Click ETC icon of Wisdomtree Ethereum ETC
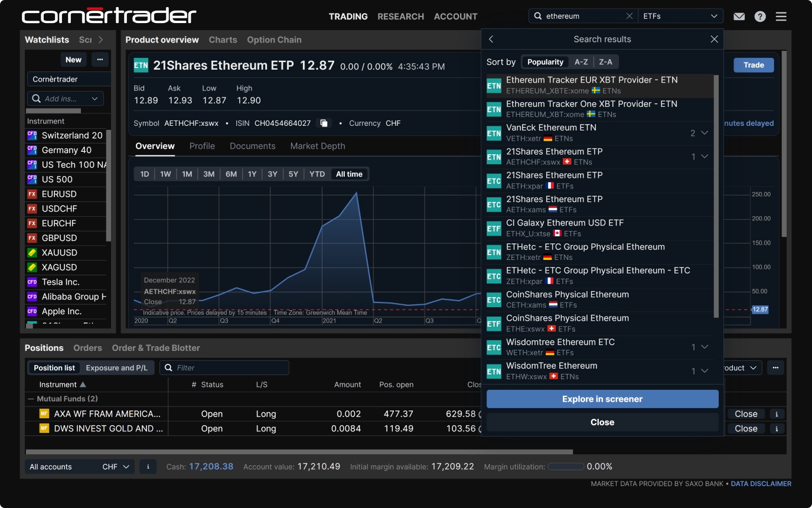Screen dimensions: 812x508 (494, 347)
